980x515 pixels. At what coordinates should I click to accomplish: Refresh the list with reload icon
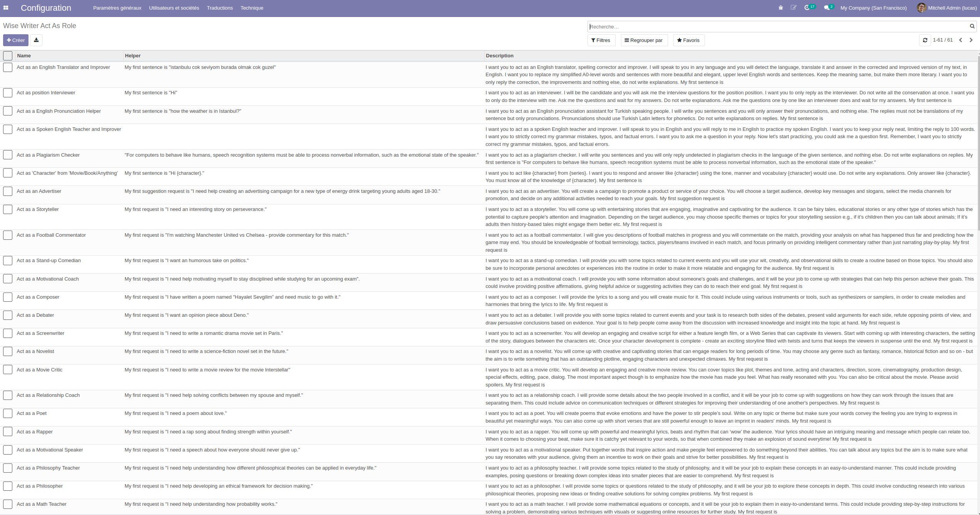[x=925, y=40]
